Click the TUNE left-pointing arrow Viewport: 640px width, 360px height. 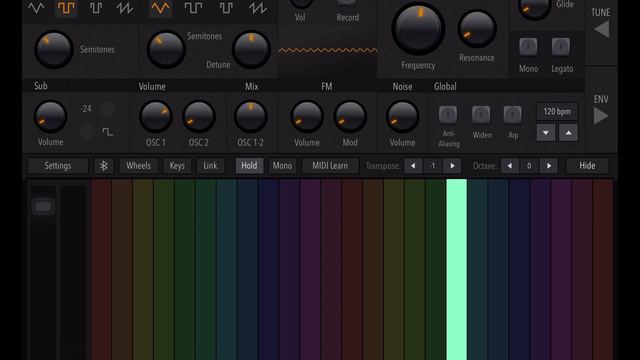pyautogui.click(x=602, y=29)
